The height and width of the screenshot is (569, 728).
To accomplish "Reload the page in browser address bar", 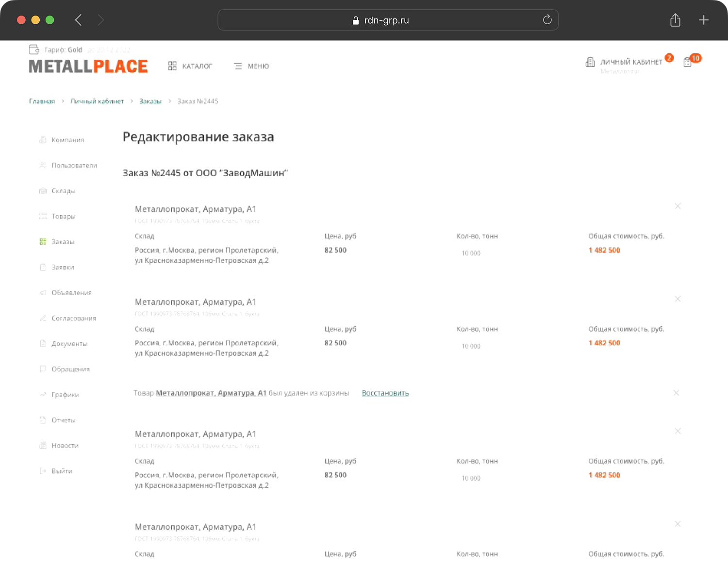I will (547, 20).
